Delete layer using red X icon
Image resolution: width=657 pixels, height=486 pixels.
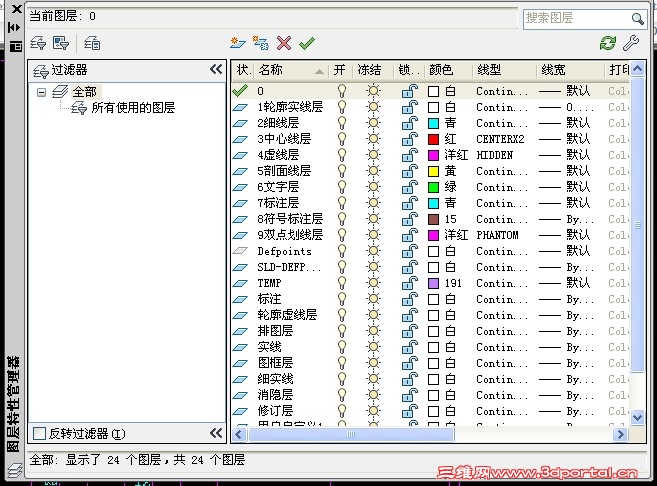[x=284, y=43]
